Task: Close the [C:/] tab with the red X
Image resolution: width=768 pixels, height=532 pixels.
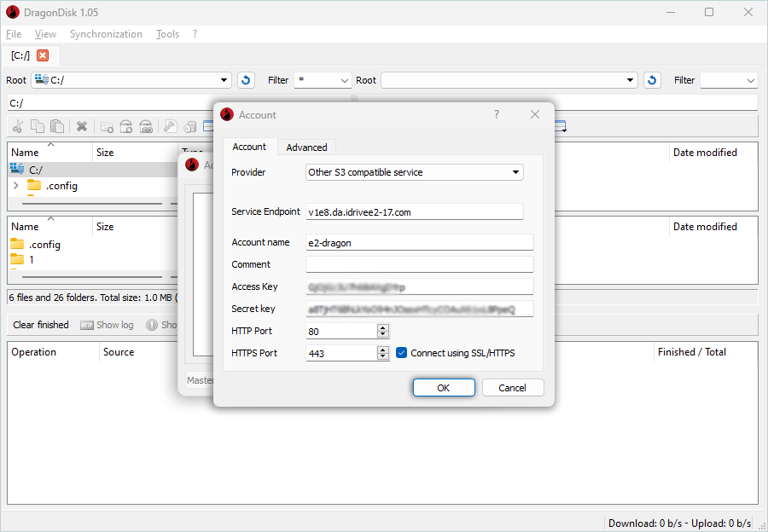Action: tap(44, 55)
